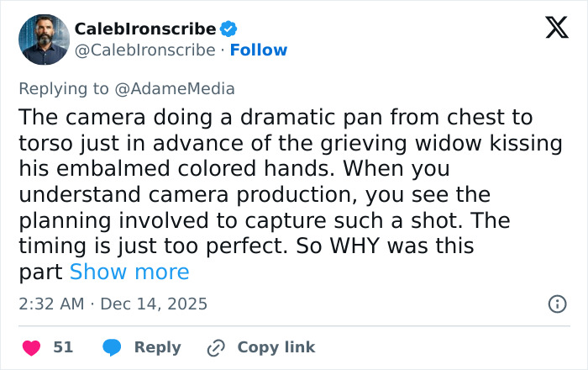Open the @CalebIronscribe handle link
This screenshot has width=588, height=370.
coord(144,50)
